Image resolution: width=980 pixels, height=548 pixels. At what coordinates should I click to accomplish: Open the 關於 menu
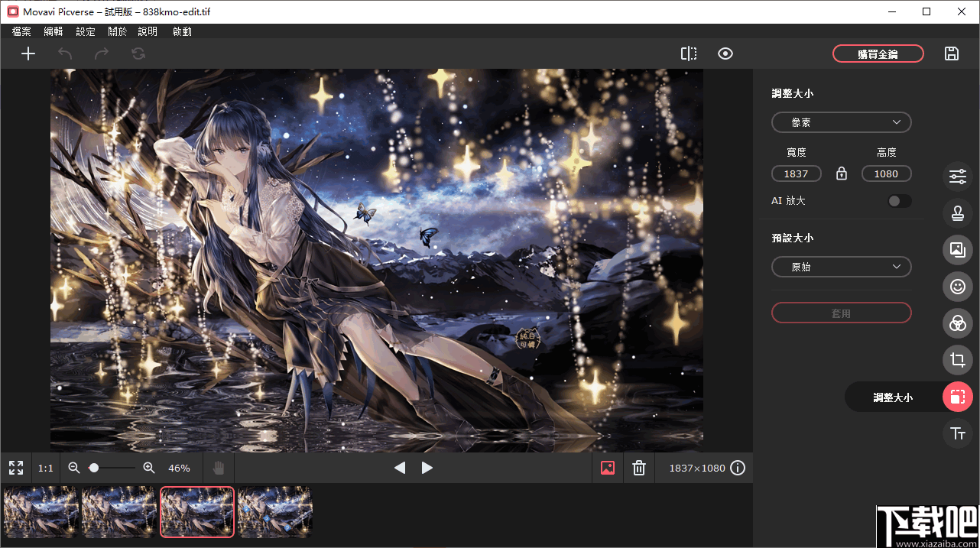point(118,31)
